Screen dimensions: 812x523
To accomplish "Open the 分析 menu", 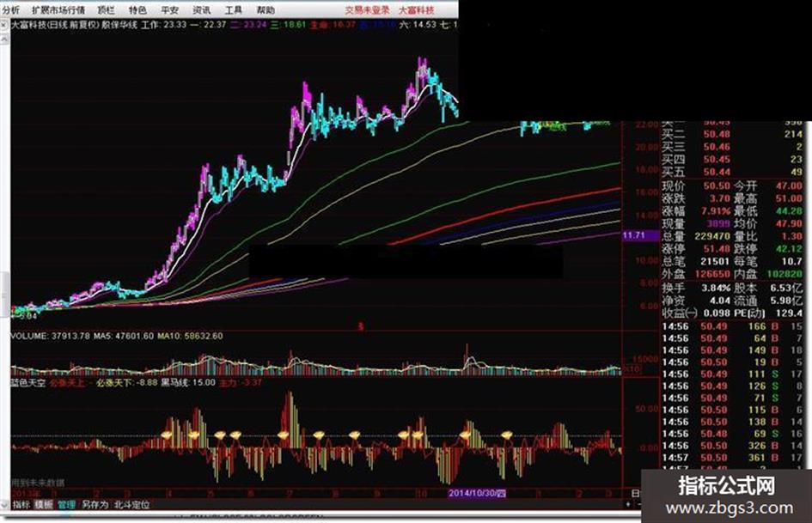I will tap(10, 9).
